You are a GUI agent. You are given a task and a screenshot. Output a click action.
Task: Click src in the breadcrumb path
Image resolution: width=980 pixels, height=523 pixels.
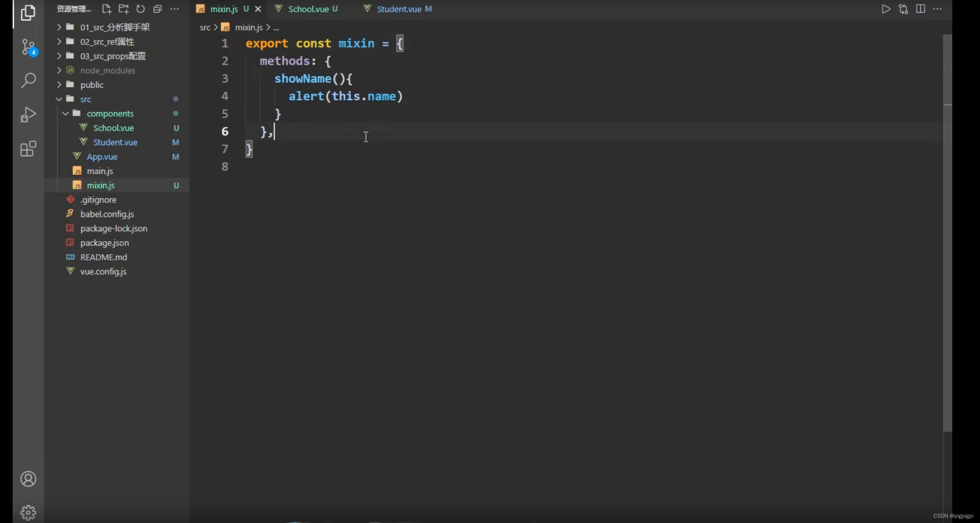pyautogui.click(x=205, y=27)
